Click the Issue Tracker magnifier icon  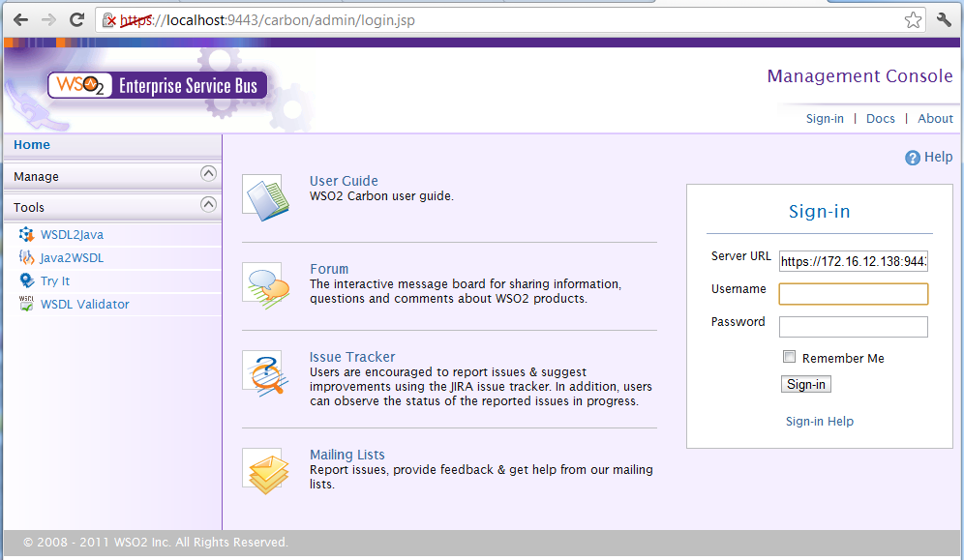[265, 373]
